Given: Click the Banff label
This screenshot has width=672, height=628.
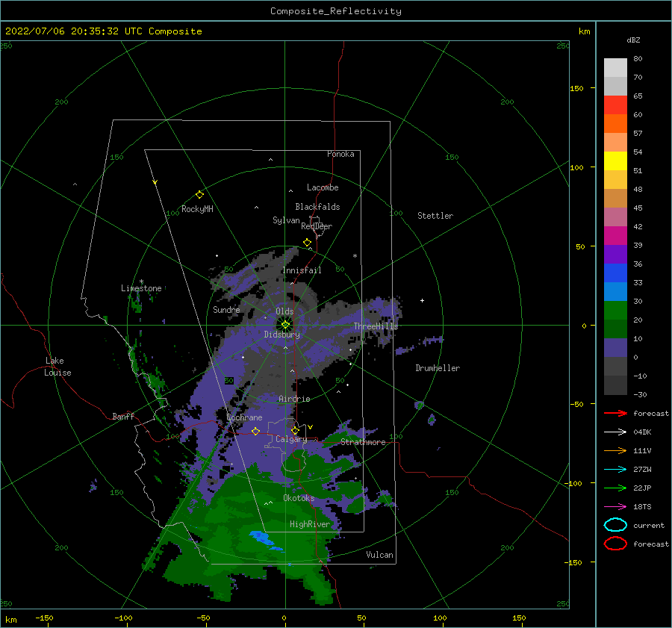Looking at the screenshot, I should pos(123,417).
